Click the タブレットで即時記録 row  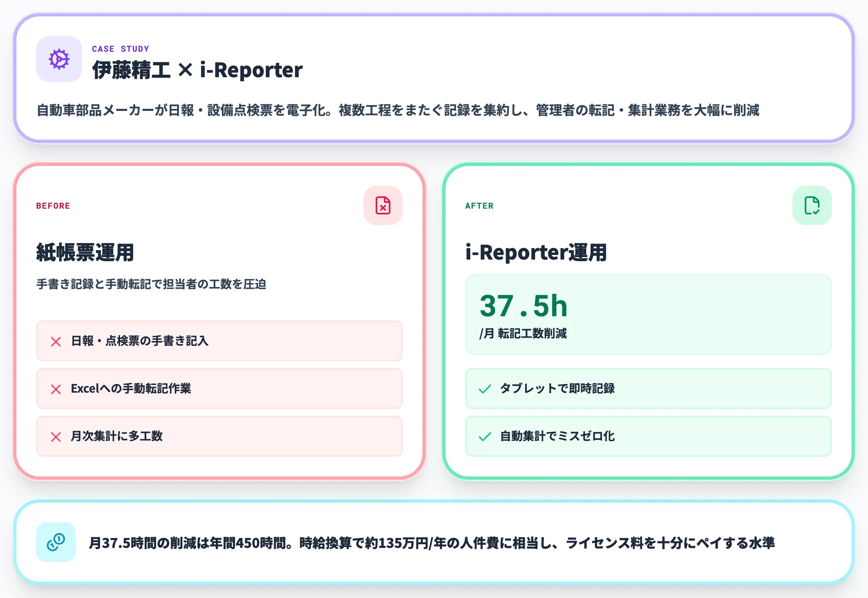[649, 389]
